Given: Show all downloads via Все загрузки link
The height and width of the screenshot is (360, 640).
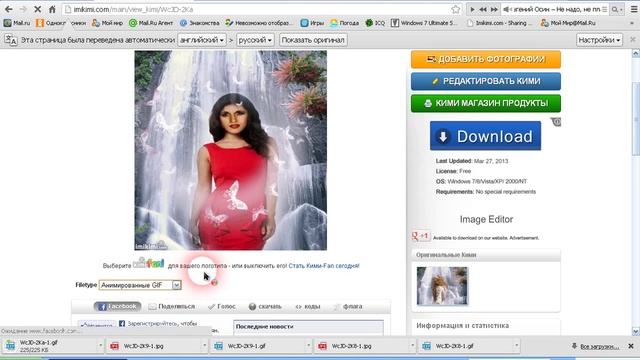Looking at the screenshot, I should (599, 347).
